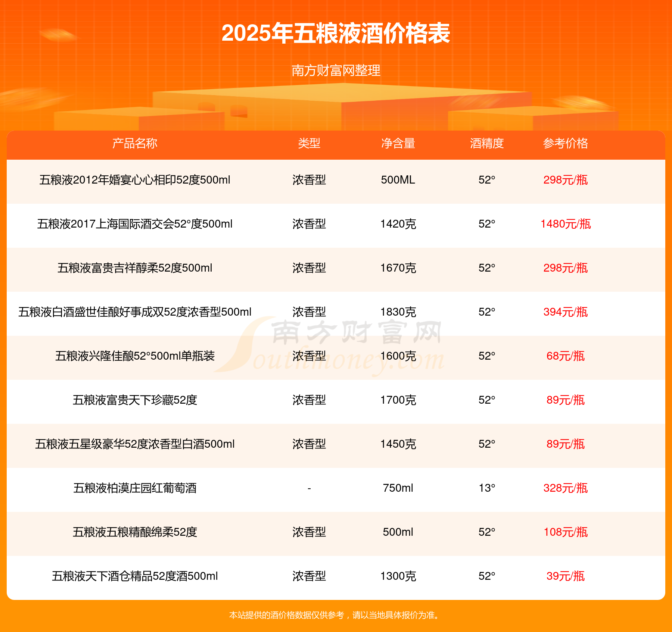Click the 68元/瓶 price cell
The width and height of the screenshot is (672, 632).
[x=566, y=356]
